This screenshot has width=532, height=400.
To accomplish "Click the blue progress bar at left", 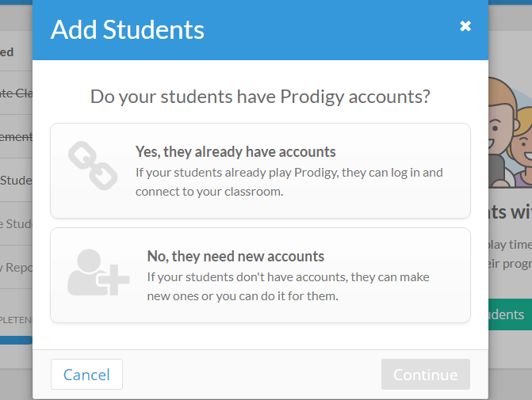I will click(x=16, y=340).
